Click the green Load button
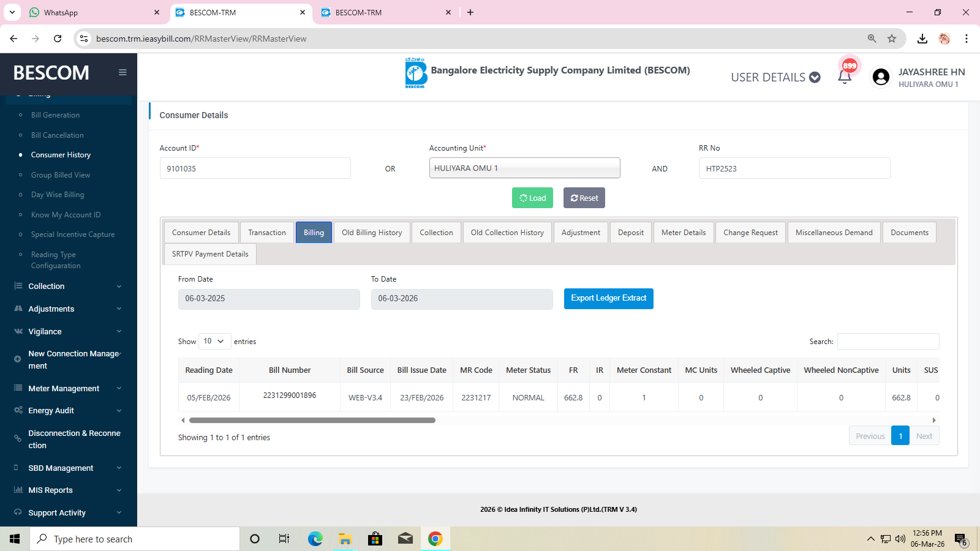 [533, 198]
